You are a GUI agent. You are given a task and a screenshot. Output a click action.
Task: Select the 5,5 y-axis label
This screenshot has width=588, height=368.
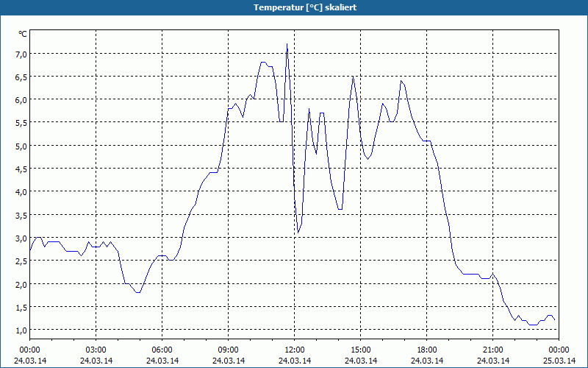coord(22,123)
